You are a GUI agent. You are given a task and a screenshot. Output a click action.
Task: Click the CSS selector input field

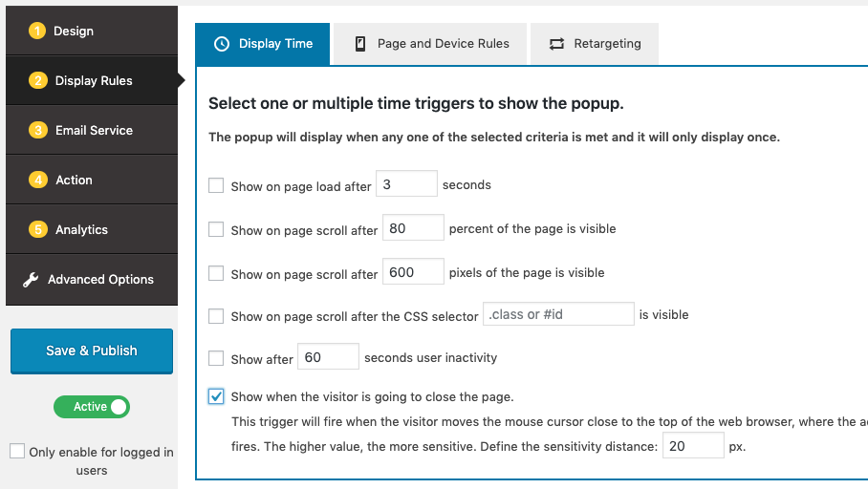[559, 314]
